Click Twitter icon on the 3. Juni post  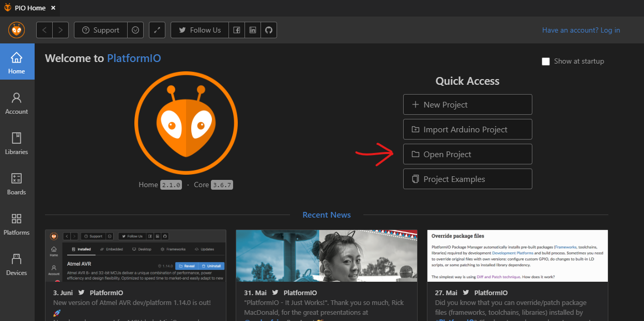(81, 293)
